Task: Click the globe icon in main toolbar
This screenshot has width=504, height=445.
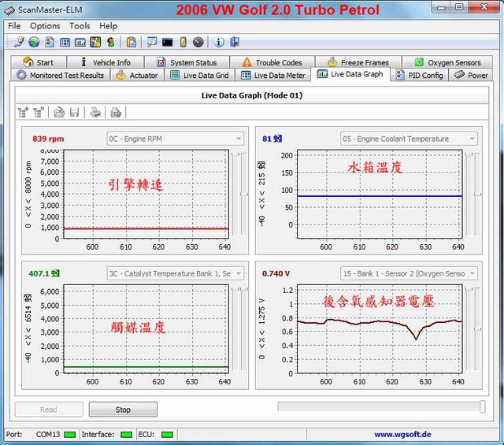Action: click(x=34, y=42)
